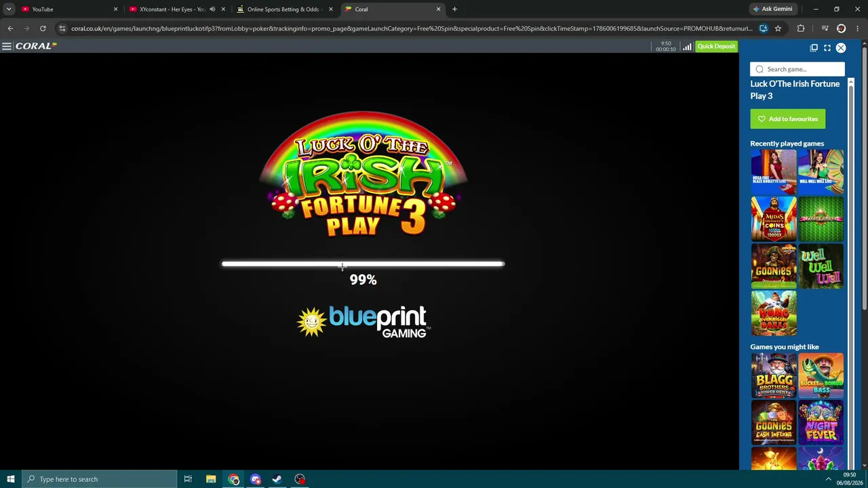Launch Kong Even Bigger Balls game
868x488 pixels.
774,314
